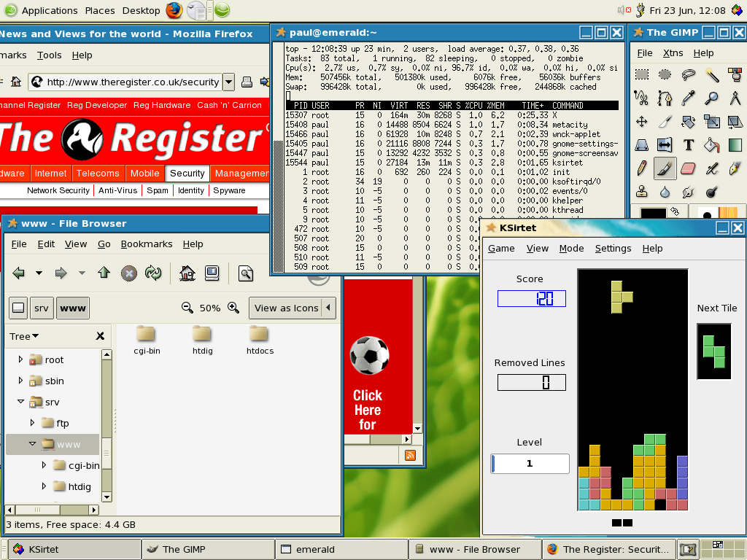Close the Tree side pane

(100, 336)
